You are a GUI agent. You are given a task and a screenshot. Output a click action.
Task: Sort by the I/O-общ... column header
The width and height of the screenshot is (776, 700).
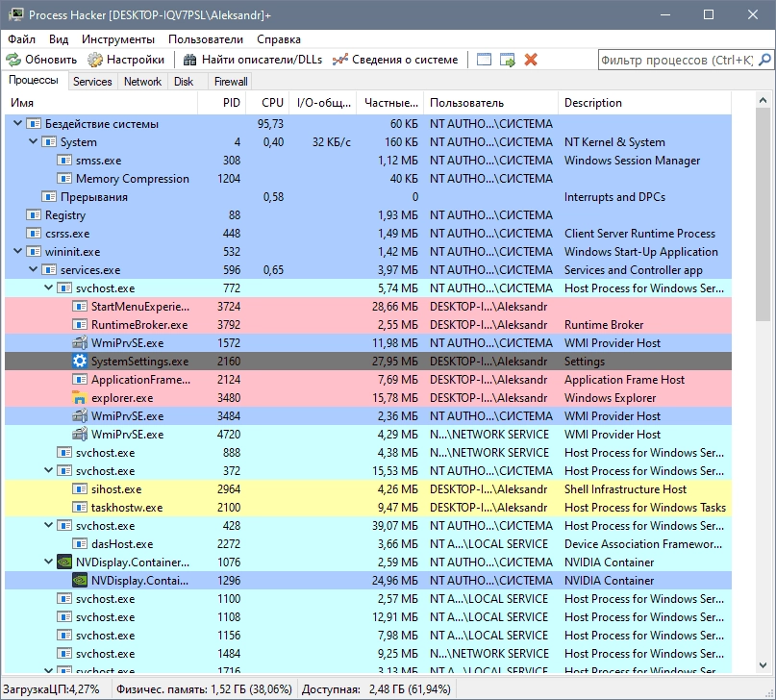coord(323,102)
